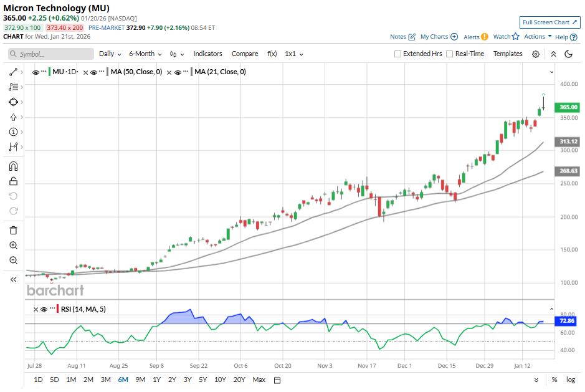Open the Indicators menu
Image resolution: width=585 pixels, height=392 pixels.
207,54
